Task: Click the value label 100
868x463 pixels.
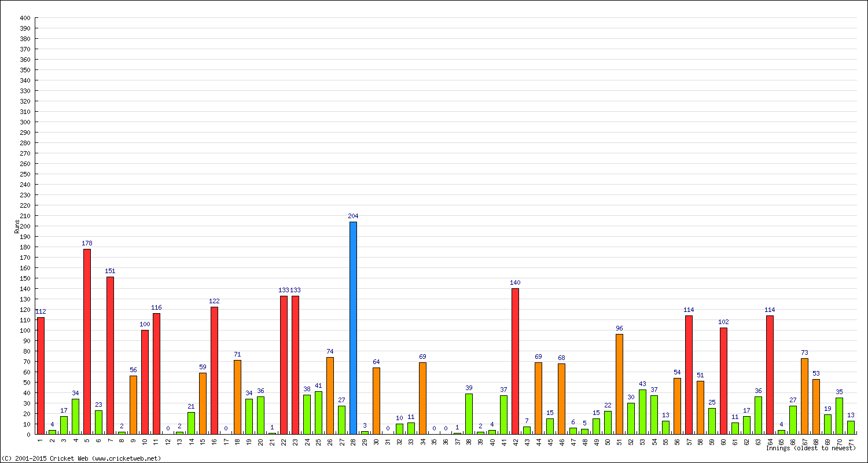Action: tap(145, 324)
